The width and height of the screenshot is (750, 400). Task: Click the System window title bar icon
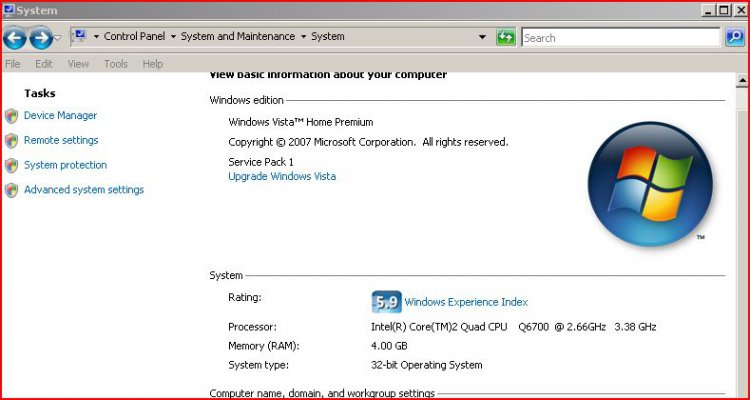point(9,10)
